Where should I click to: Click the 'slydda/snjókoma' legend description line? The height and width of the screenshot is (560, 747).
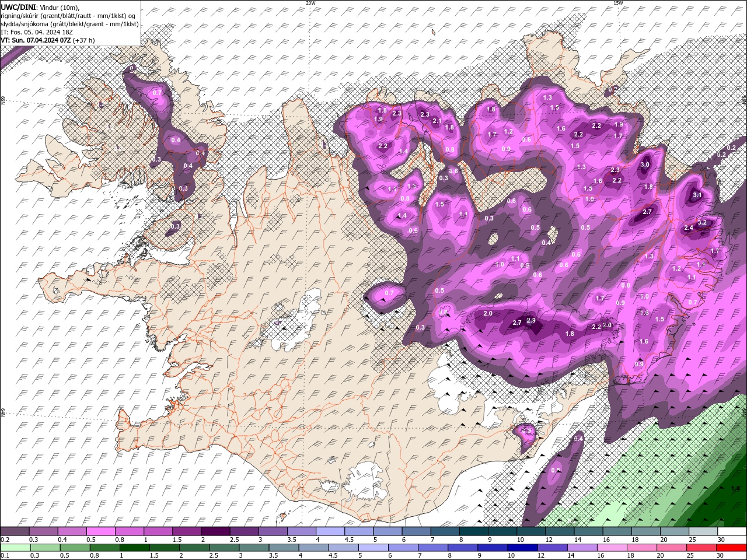click(x=69, y=24)
